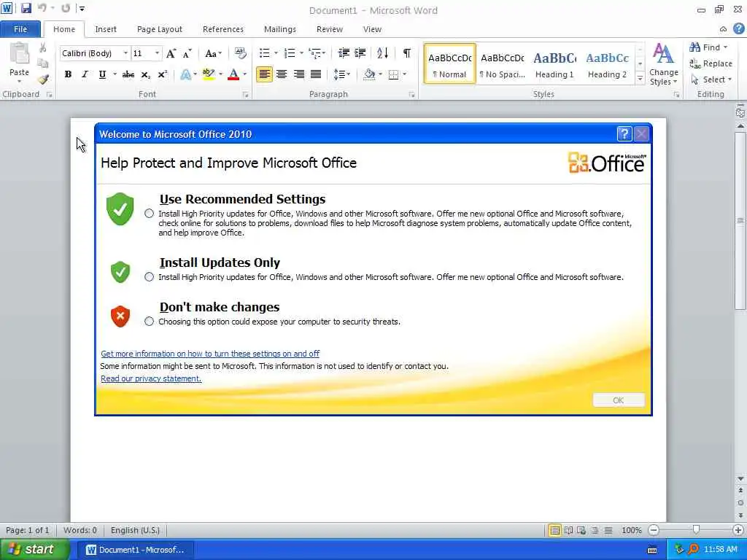Click the Clear Formatting icon
The image size is (747, 560).
coord(241,53)
